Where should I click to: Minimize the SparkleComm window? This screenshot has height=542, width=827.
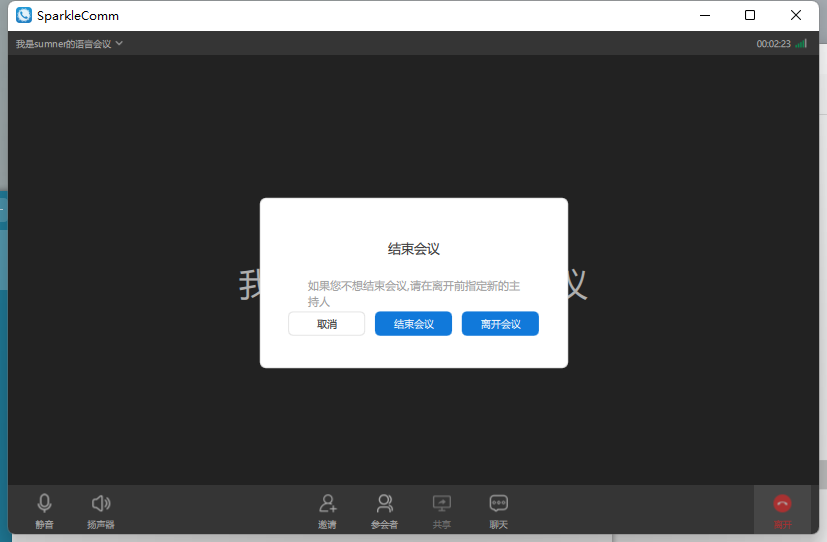coord(705,15)
